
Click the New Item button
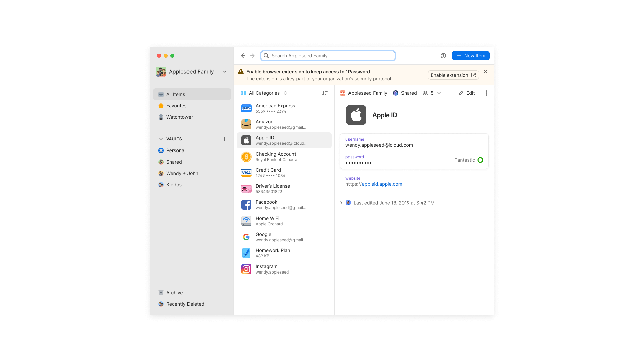tap(471, 56)
